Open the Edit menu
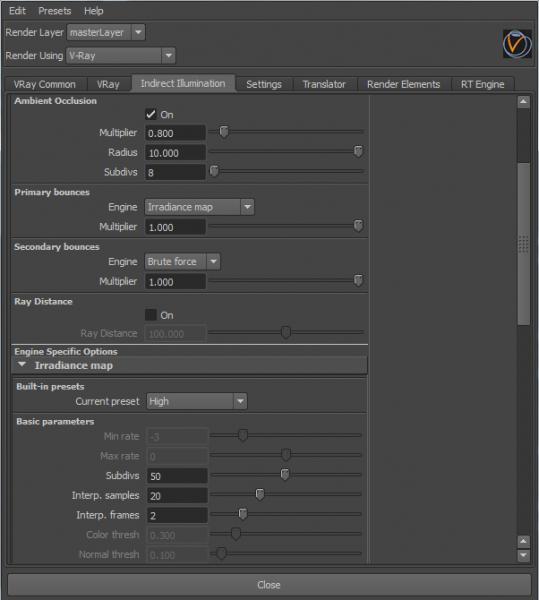539x600 pixels. 17,11
